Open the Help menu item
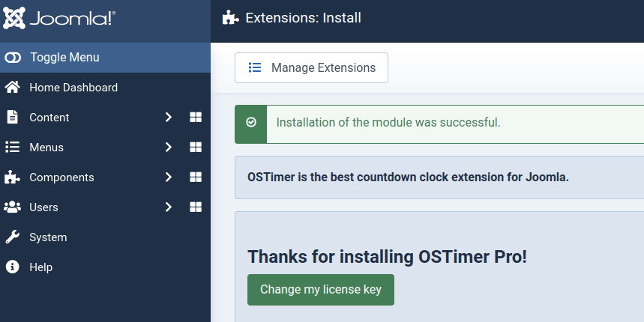The width and height of the screenshot is (644, 322). pos(41,267)
